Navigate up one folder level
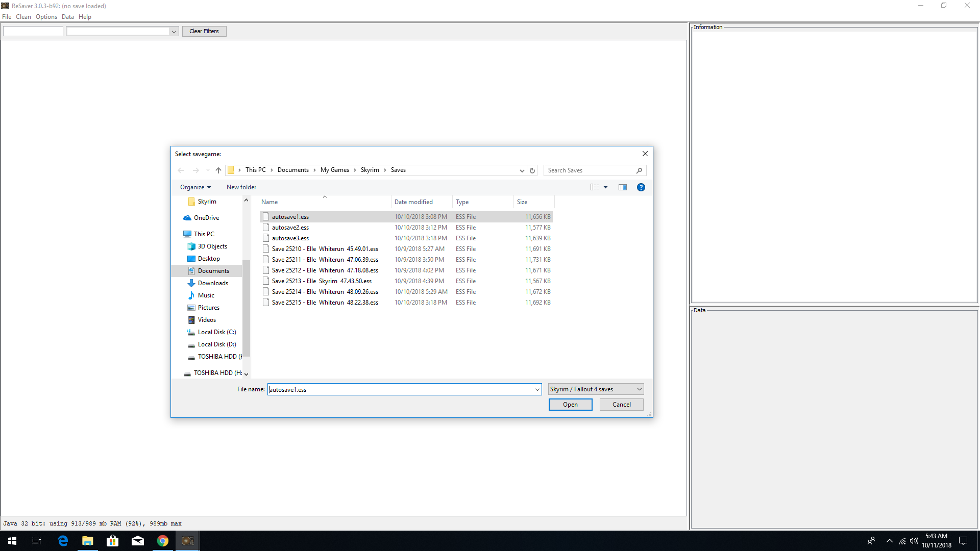Screen dimensions: 980x551 [218, 170]
